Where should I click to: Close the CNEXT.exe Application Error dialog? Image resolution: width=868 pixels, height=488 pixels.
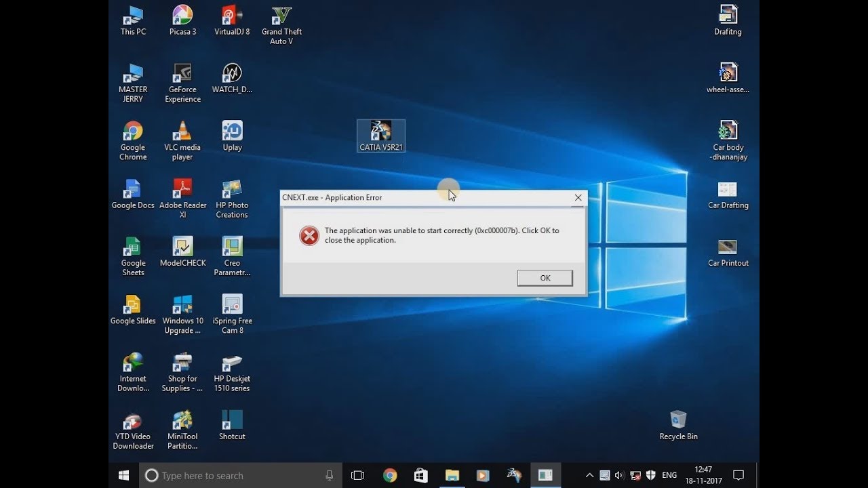coord(578,197)
